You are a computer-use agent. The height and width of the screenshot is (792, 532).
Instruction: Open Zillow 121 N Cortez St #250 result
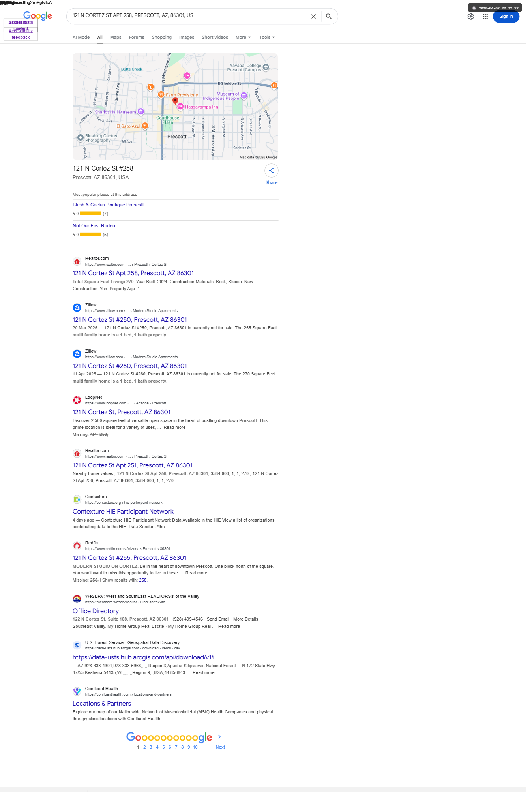tap(130, 320)
